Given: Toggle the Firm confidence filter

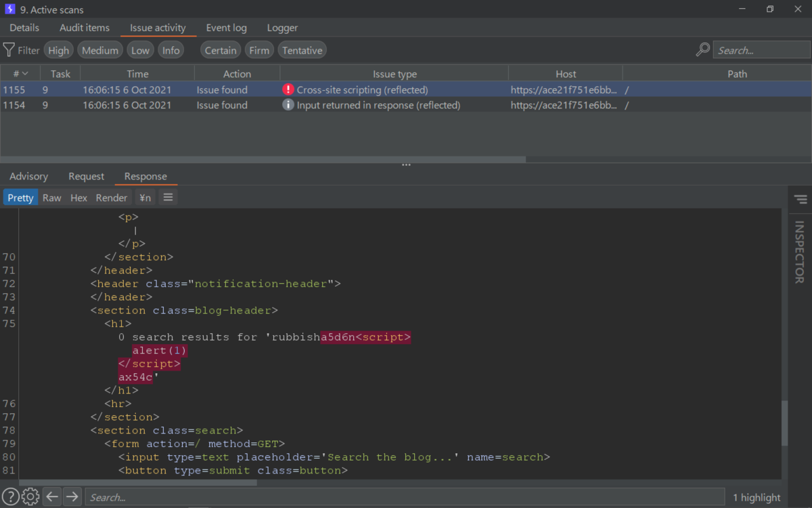Looking at the screenshot, I should (259, 50).
